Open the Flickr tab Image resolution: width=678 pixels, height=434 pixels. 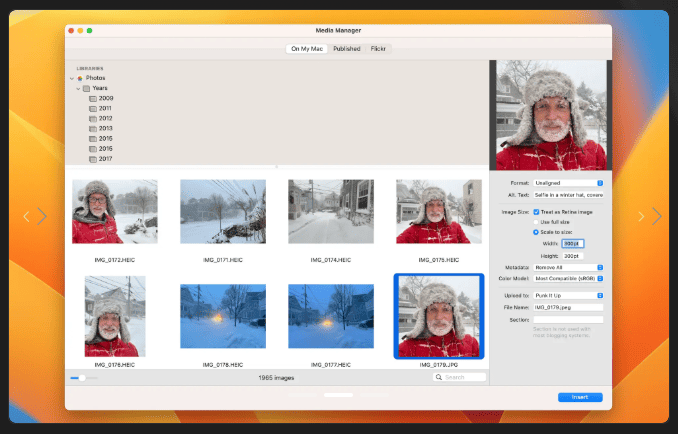click(378, 49)
